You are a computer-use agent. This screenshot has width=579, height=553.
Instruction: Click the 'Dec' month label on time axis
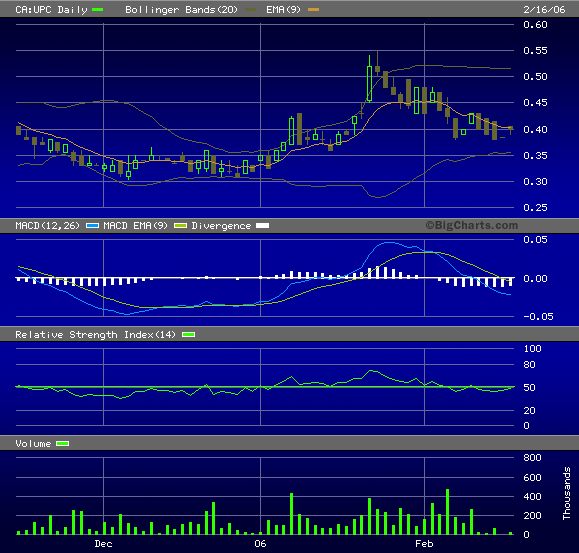(103, 544)
